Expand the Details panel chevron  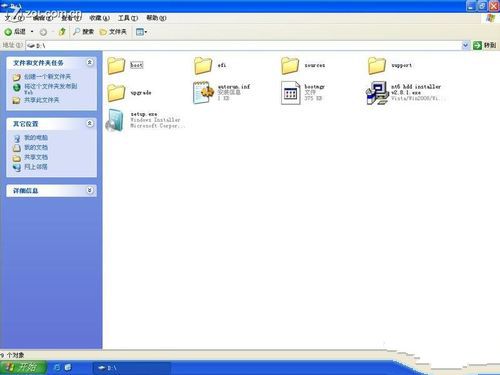tap(89, 190)
